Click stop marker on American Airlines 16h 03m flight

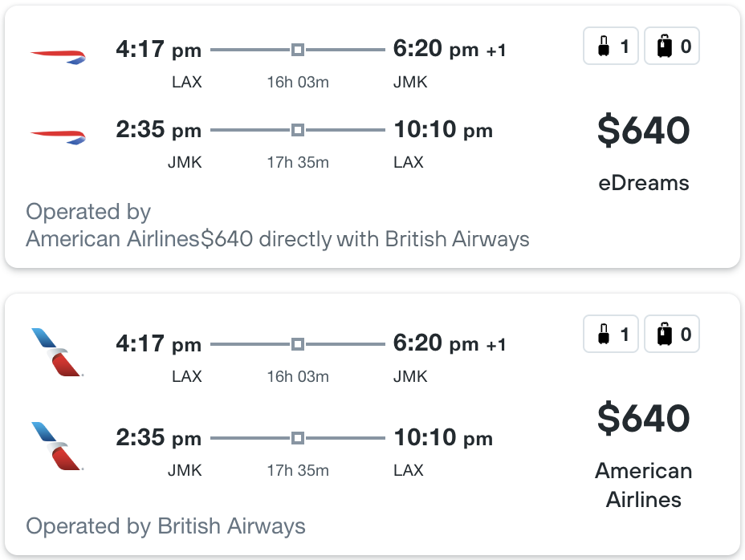[298, 344]
